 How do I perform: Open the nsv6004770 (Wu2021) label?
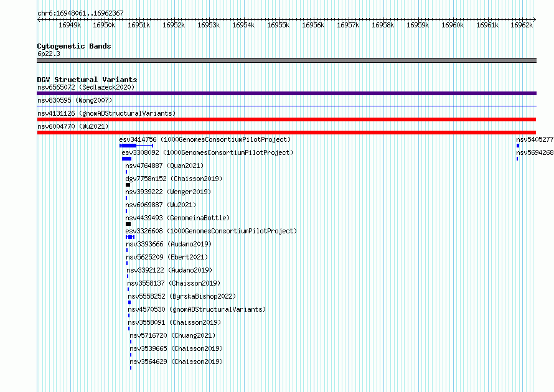coord(73,126)
